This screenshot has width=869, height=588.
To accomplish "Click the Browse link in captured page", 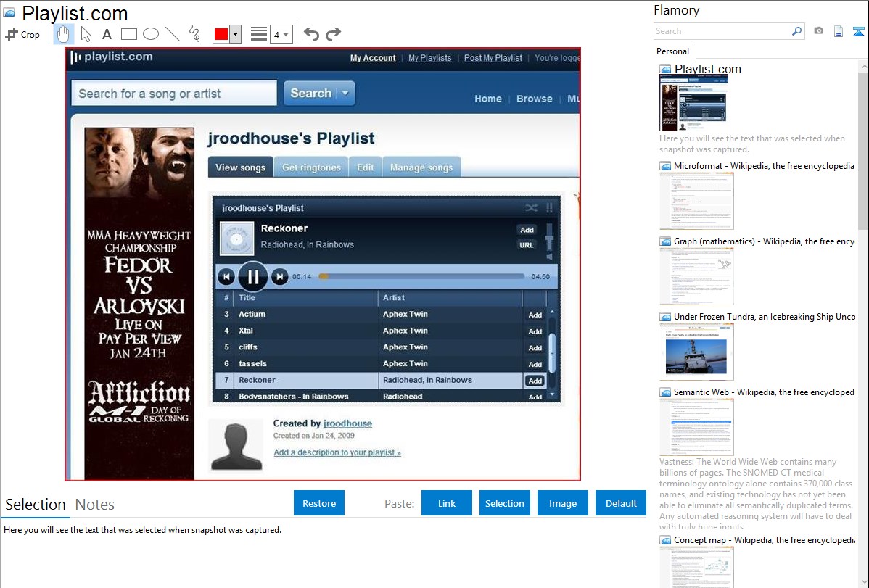I will point(535,99).
